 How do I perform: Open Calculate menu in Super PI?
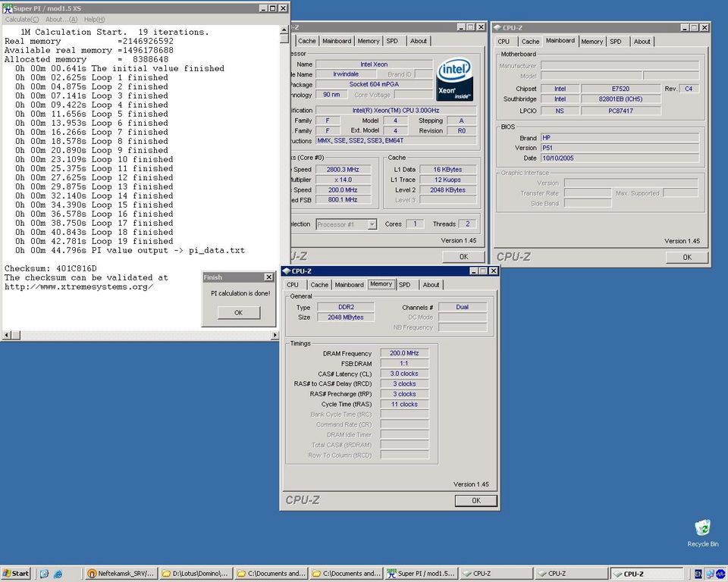click(x=22, y=20)
